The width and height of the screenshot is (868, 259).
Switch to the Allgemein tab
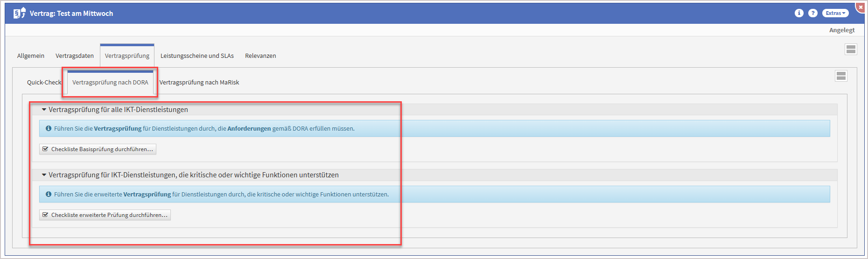pyautogui.click(x=31, y=56)
